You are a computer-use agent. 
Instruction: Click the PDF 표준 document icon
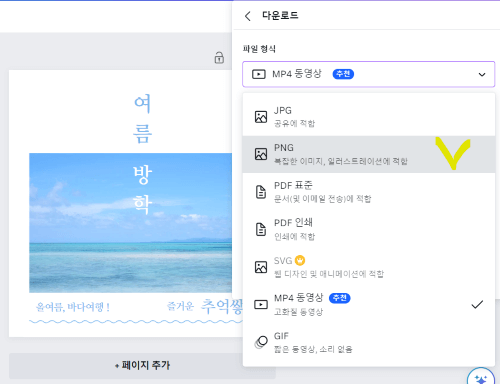(x=261, y=192)
